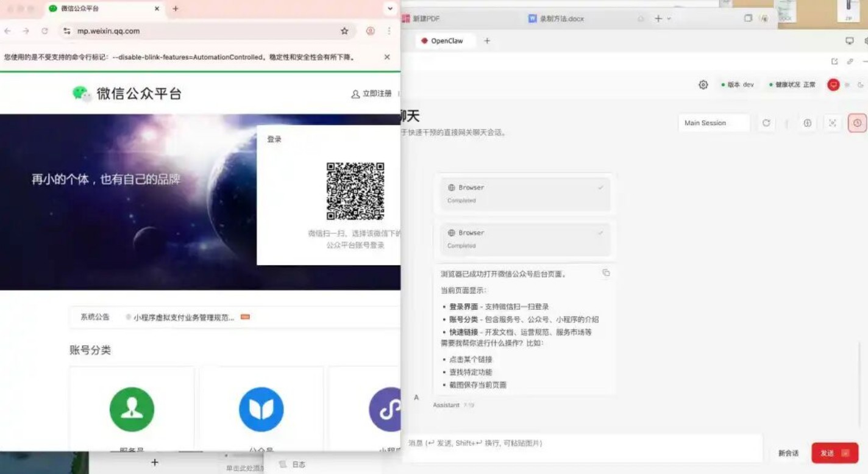Viewport: 868px width, 474px height.
Task: Click the fit-to-screen icon beside the clock
Action: (832, 123)
